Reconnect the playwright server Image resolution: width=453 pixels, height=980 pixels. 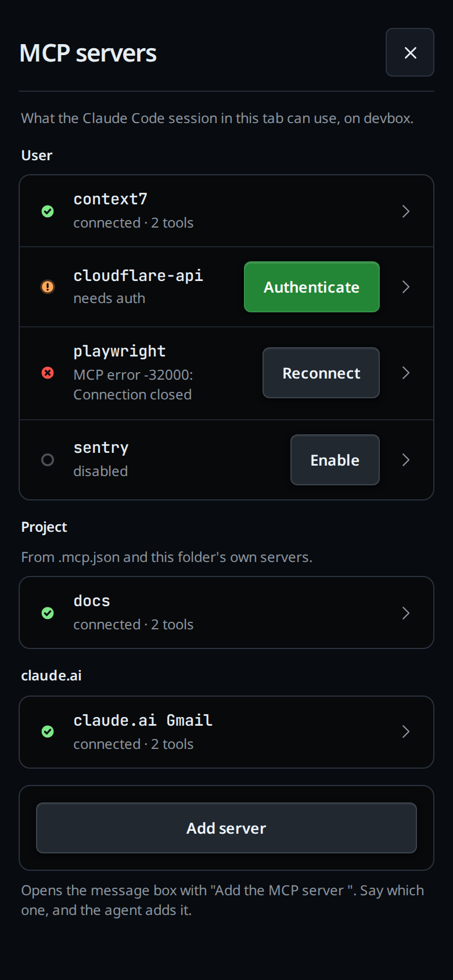321,373
